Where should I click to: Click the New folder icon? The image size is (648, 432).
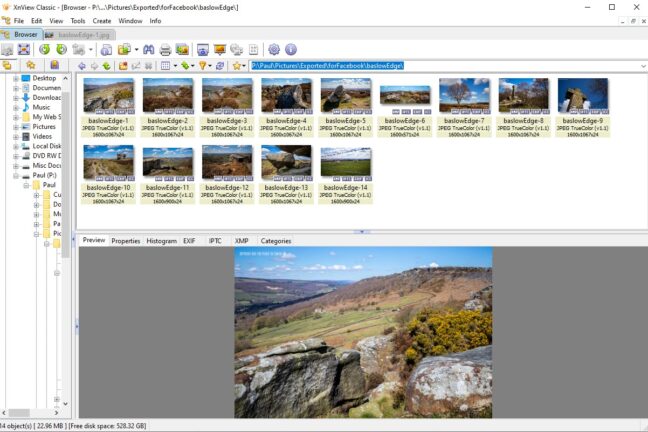point(123,66)
